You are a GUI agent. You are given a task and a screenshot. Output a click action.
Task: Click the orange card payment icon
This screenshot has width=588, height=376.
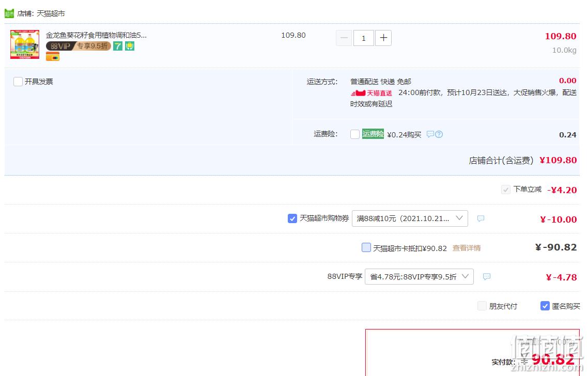[x=53, y=57]
